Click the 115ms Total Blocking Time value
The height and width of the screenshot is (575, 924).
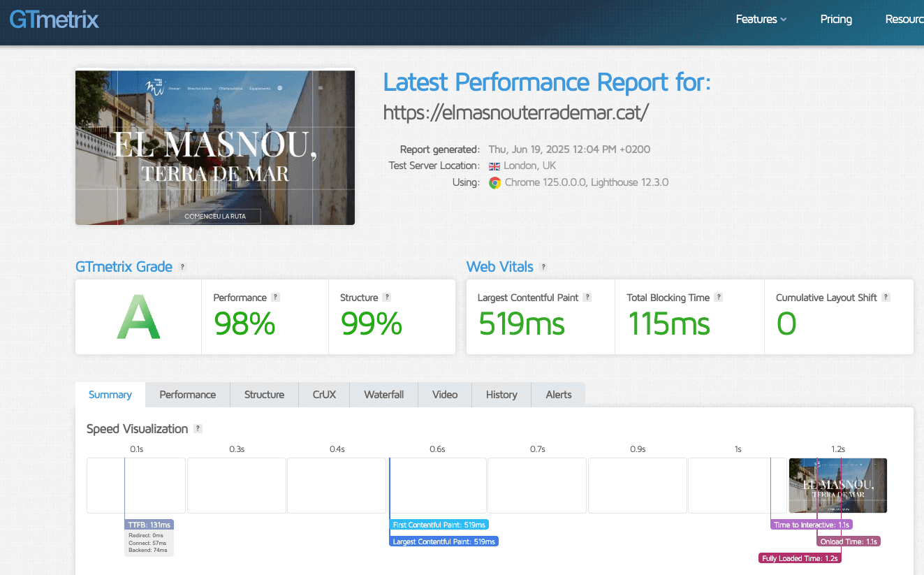[x=669, y=324]
